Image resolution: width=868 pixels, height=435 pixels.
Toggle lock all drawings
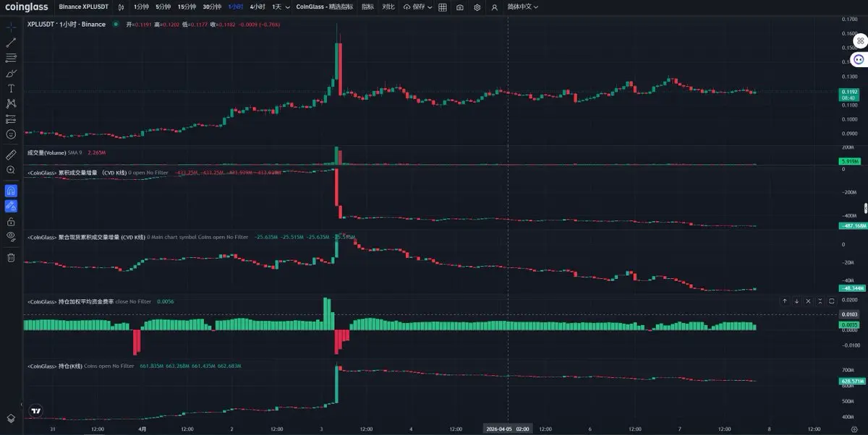11,221
